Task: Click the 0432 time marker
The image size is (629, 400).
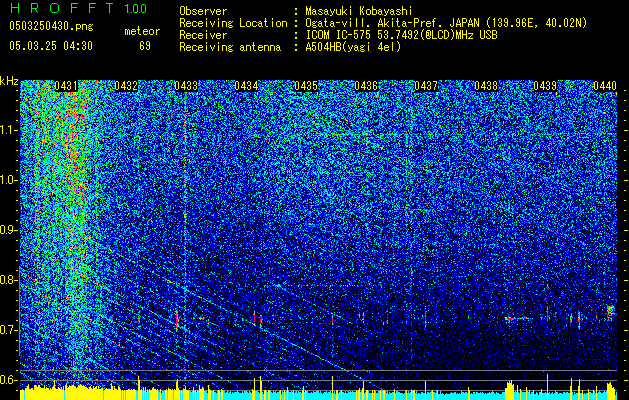Action: click(126, 86)
